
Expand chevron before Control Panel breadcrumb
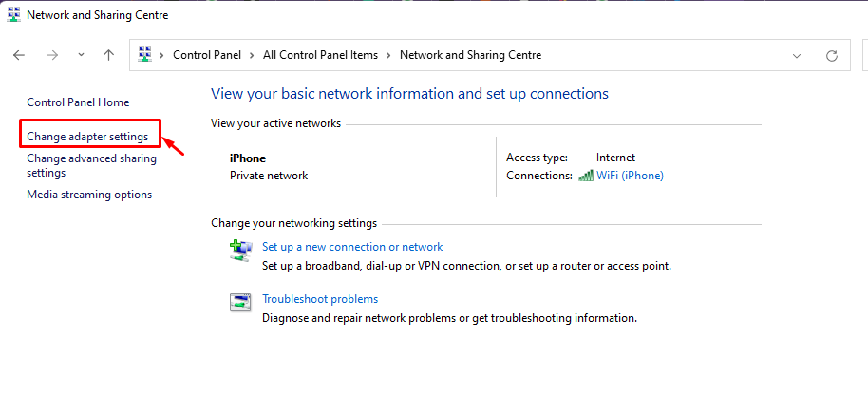click(x=162, y=55)
